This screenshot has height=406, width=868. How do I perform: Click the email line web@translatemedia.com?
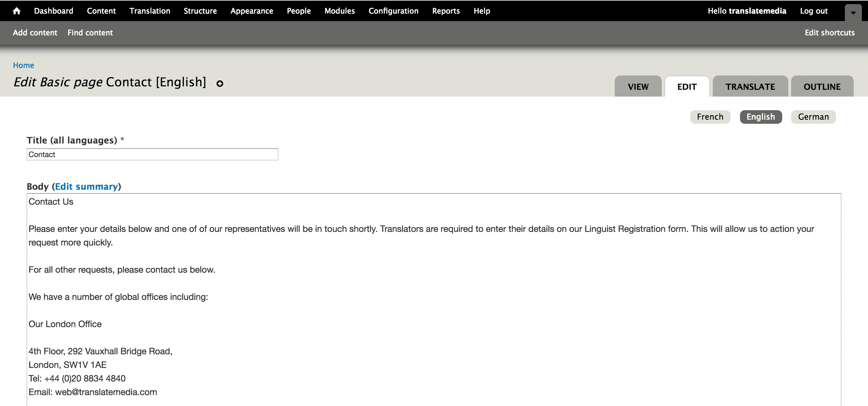click(93, 392)
